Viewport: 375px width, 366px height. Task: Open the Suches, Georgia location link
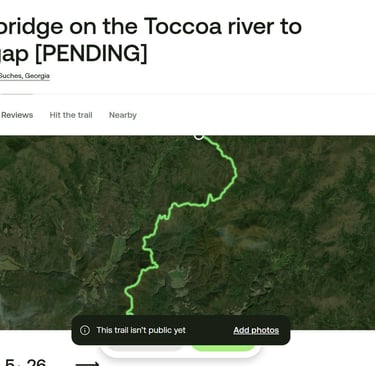[25, 76]
